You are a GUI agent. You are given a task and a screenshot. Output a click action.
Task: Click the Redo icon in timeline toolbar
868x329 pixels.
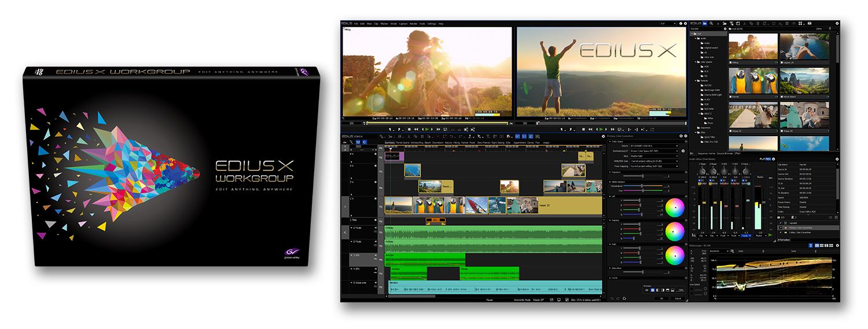[460, 136]
